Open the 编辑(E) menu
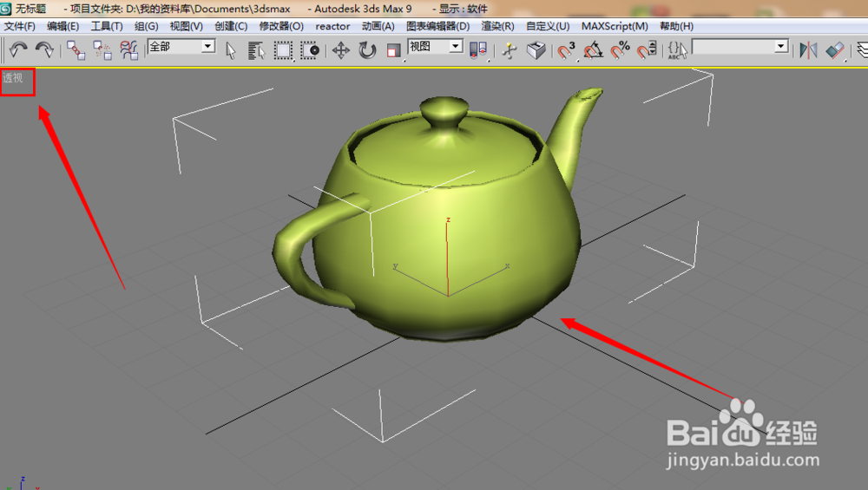Screen dimensions: 868x490 pos(63,26)
